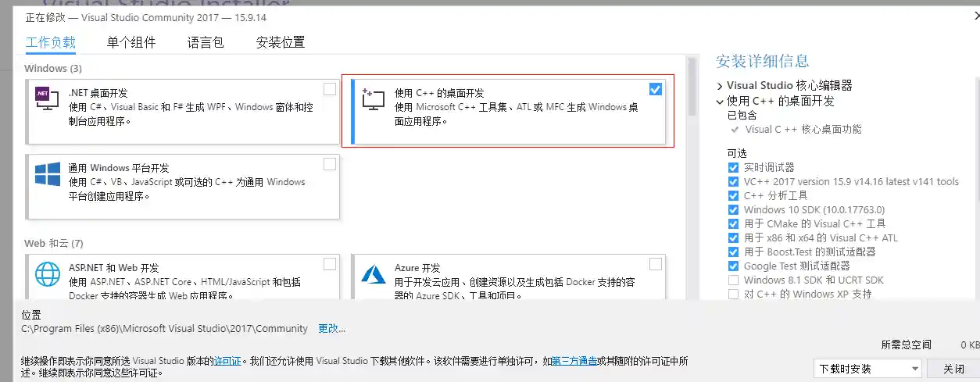
Task: Uncheck 用于 x86 和 x64 的 Visual C++ ATL
Action: pos(733,237)
